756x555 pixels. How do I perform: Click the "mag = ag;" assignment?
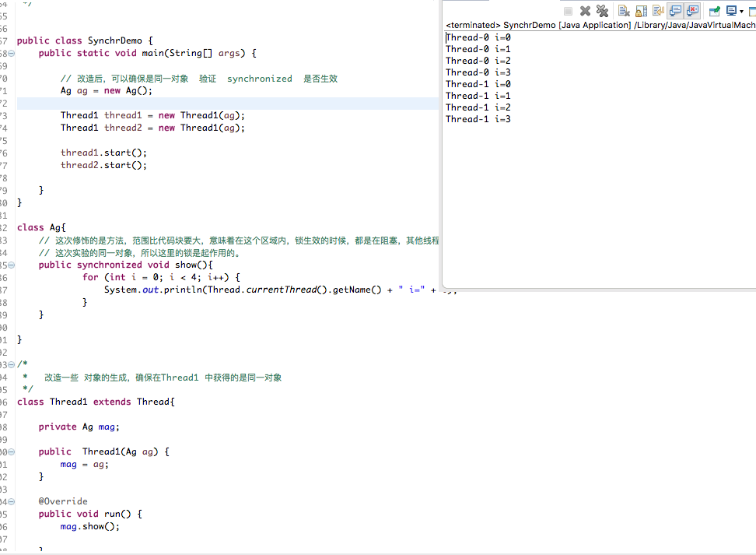[x=84, y=465]
